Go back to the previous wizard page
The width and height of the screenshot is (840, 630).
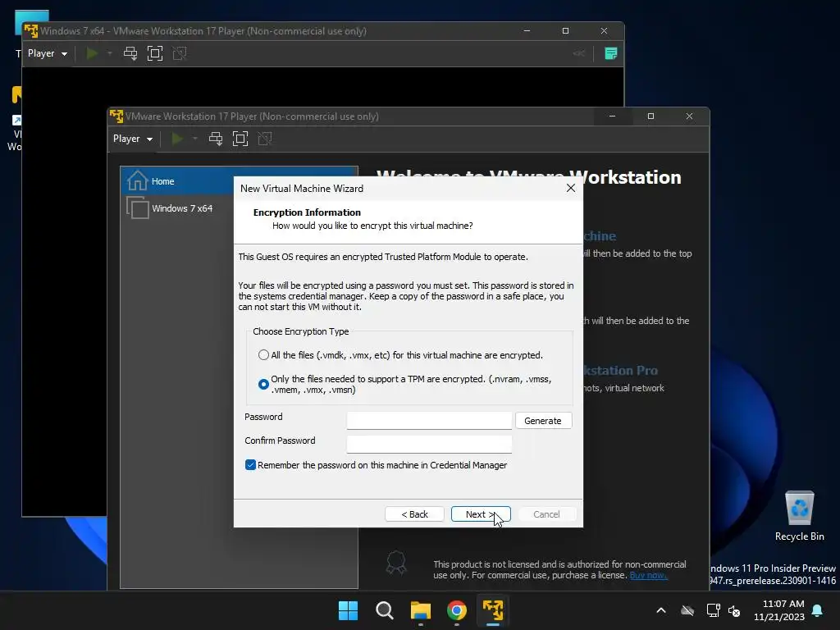pos(414,514)
